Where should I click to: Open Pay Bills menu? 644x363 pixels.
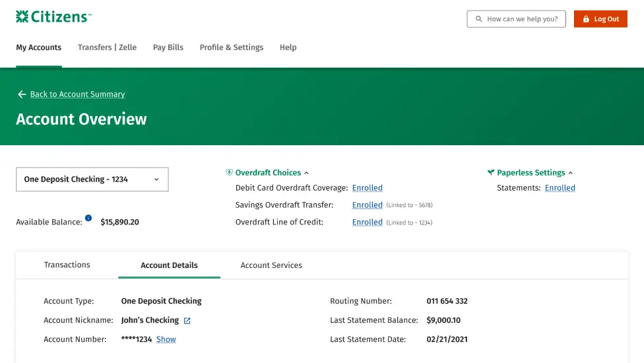(x=168, y=48)
